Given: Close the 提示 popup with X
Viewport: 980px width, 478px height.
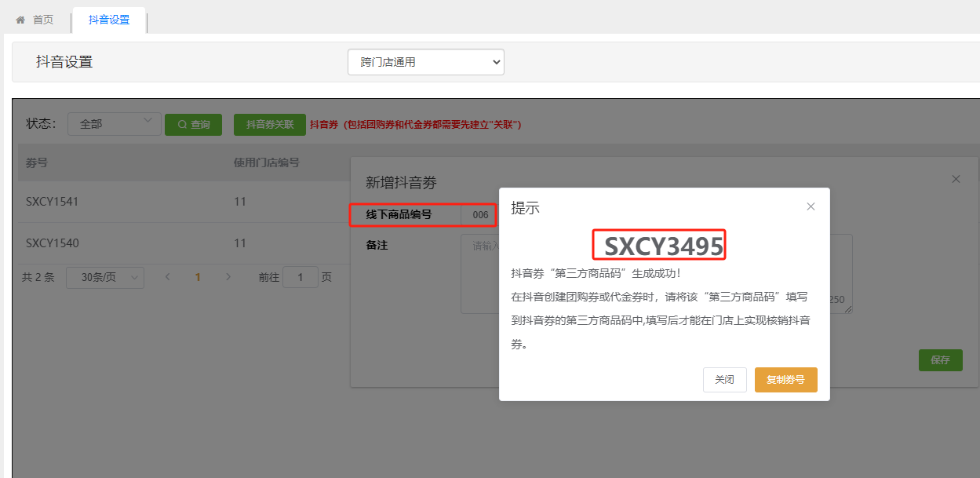Looking at the screenshot, I should tap(811, 206).
